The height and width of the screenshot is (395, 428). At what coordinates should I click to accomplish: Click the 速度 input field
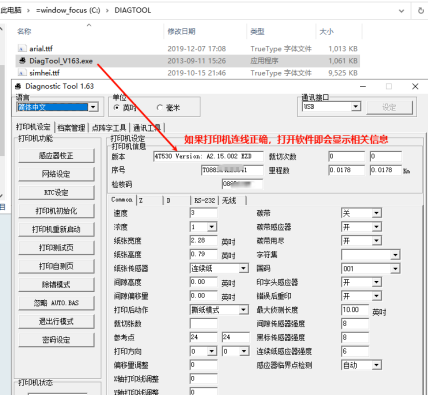pos(203,213)
